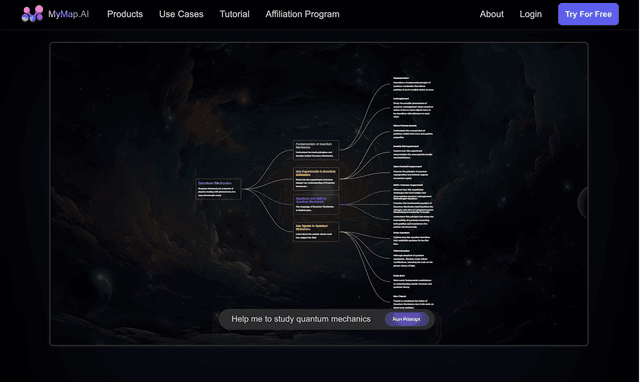Click the Superposition leaf at top of map
The image size is (640, 382).
(x=413, y=84)
